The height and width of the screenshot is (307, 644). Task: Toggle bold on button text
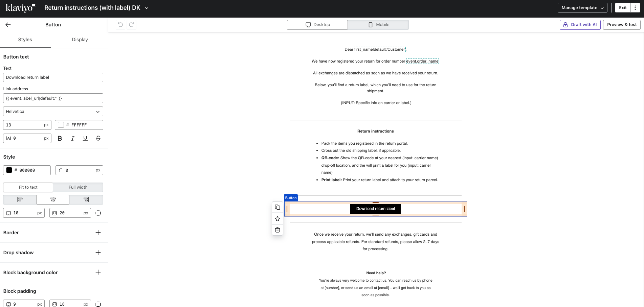60,138
